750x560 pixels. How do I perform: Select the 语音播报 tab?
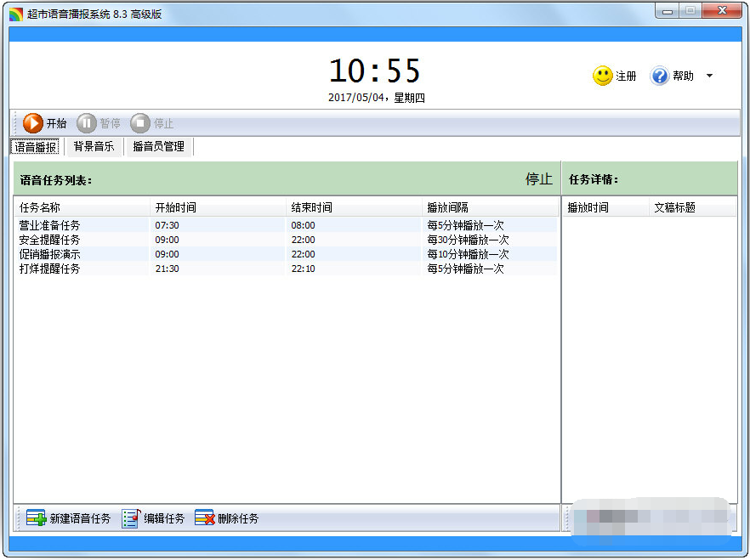pos(34,146)
